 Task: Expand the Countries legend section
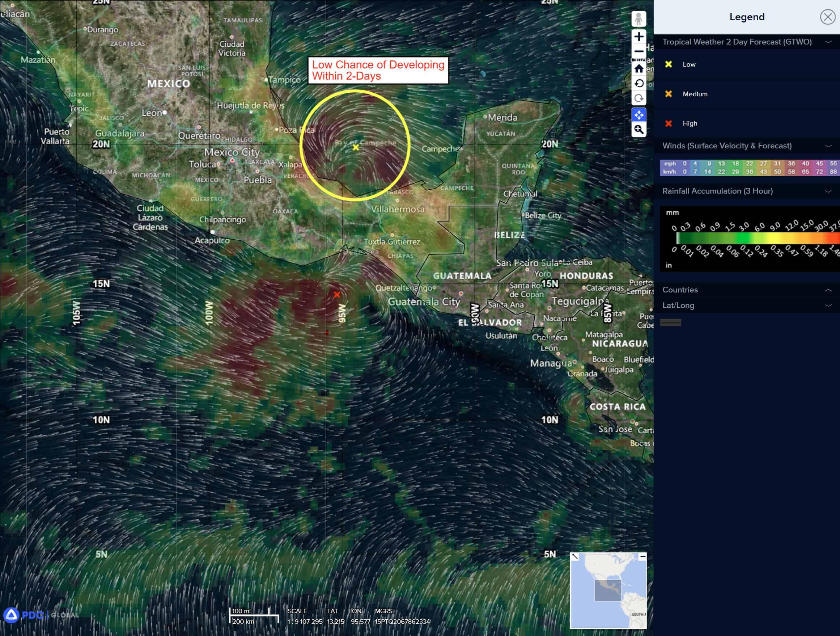pos(828,290)
